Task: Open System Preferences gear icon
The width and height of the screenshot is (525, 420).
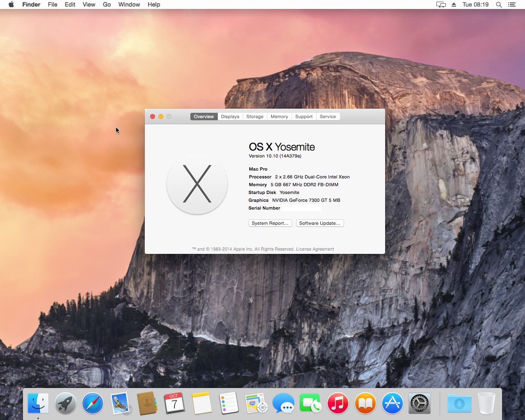Action: pos(419,403)
